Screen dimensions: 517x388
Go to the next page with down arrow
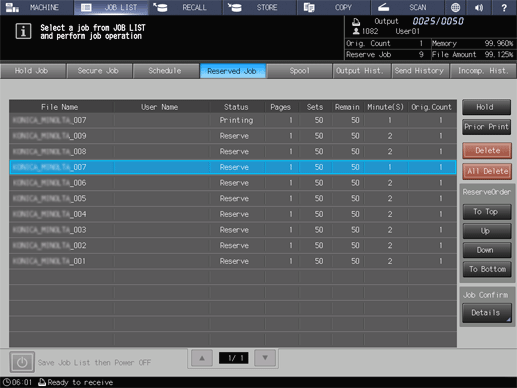pos(265,358)
